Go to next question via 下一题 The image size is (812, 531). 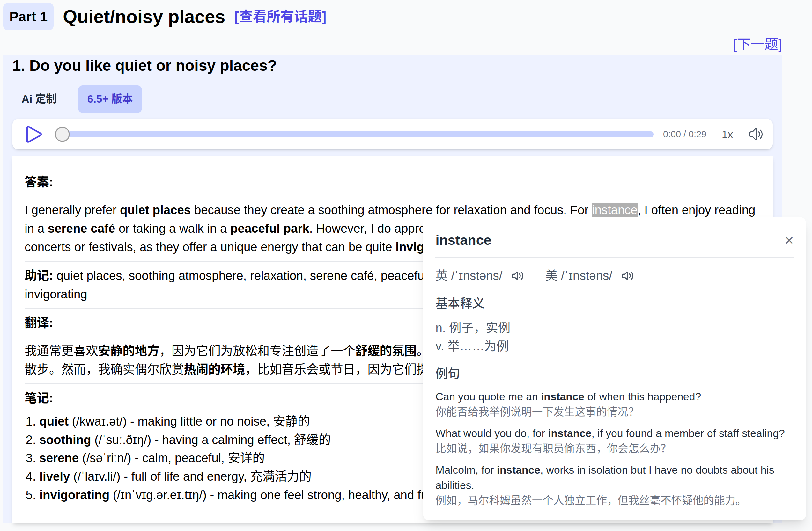pyautogui.click(x=757, y=45)
